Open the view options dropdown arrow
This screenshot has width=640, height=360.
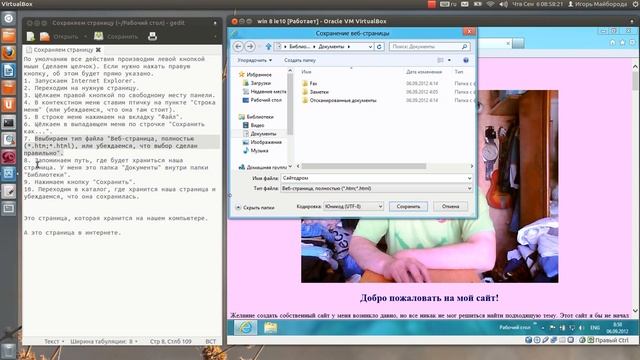(449, 60)
